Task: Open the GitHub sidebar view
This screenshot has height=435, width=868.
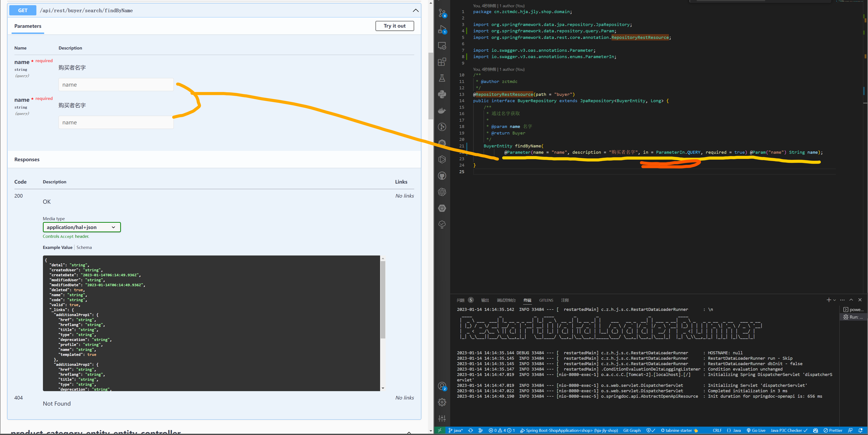Action: (442, 176)
